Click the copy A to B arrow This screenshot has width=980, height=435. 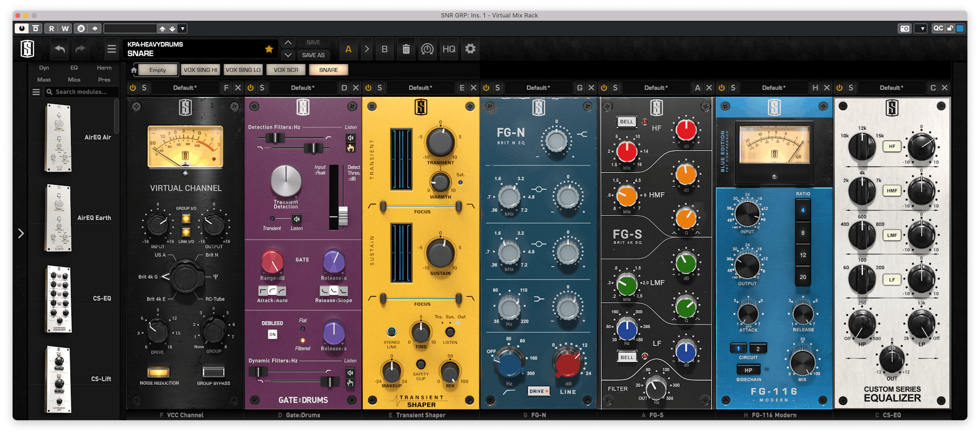pos(366,49)
